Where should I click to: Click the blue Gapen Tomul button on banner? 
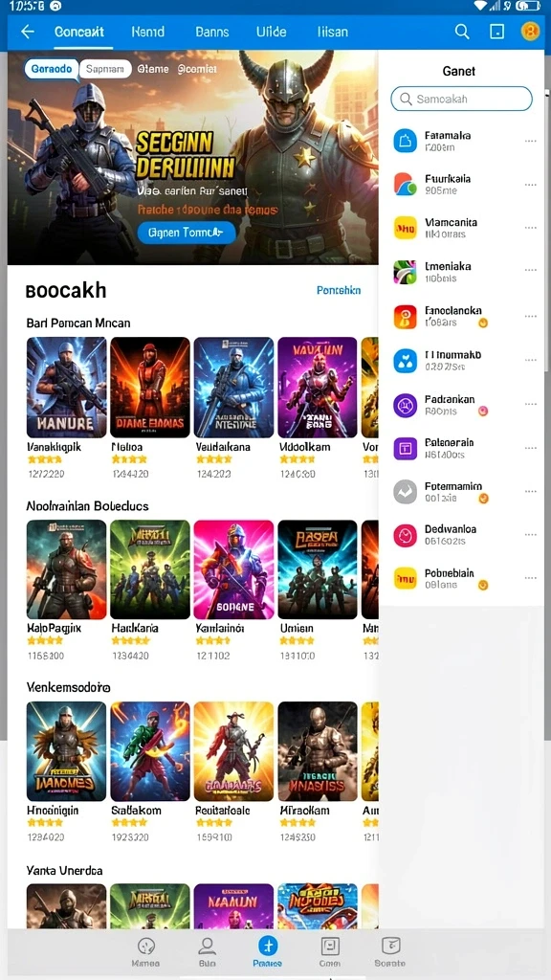tap(187, 233)
